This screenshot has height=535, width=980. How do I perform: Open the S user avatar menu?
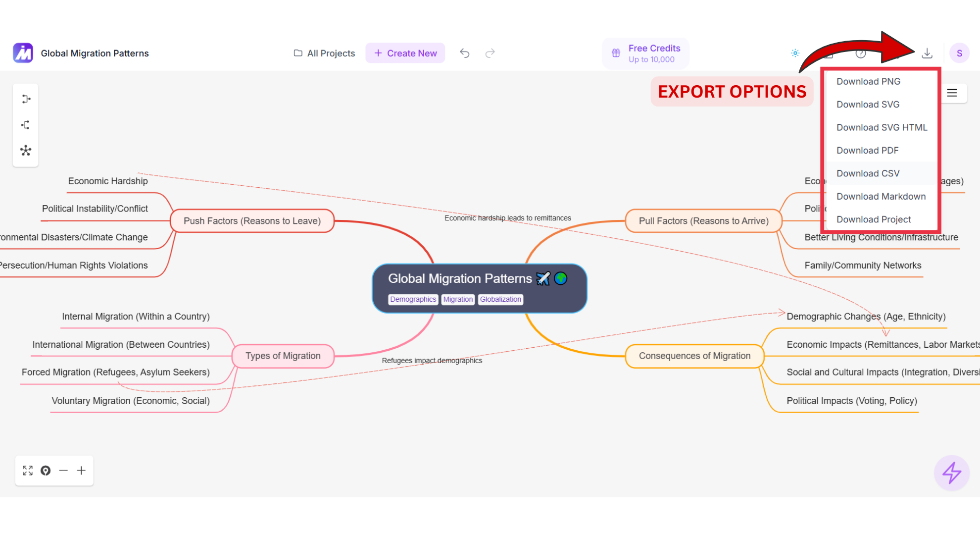point(959,53)
